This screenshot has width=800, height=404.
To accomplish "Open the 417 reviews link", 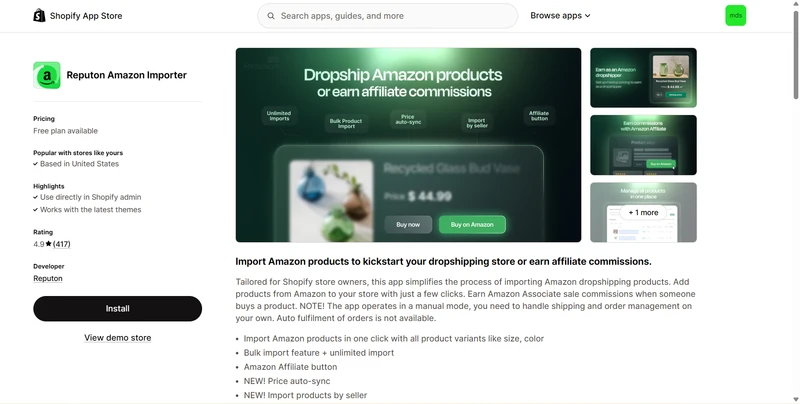I will click(x=62, y=244).
